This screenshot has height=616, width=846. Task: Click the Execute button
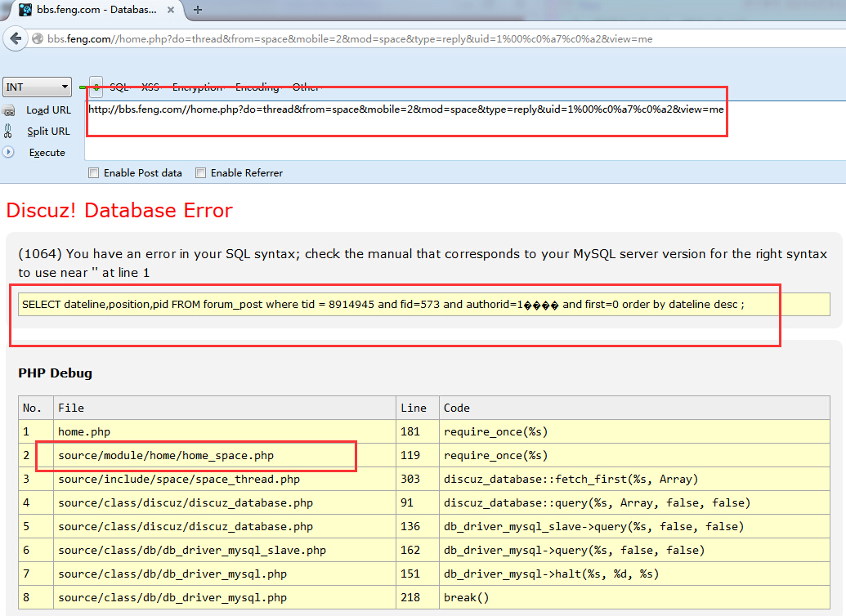point(47,153)
